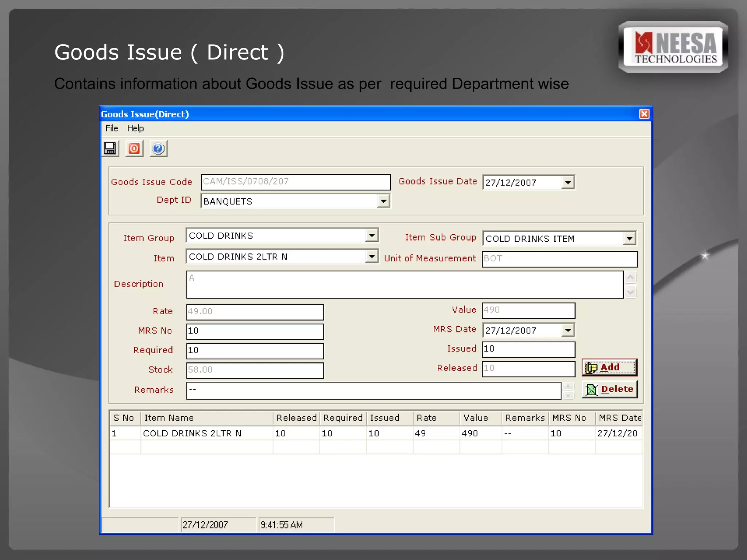Click the Issued column header

(x=390, y=418)
